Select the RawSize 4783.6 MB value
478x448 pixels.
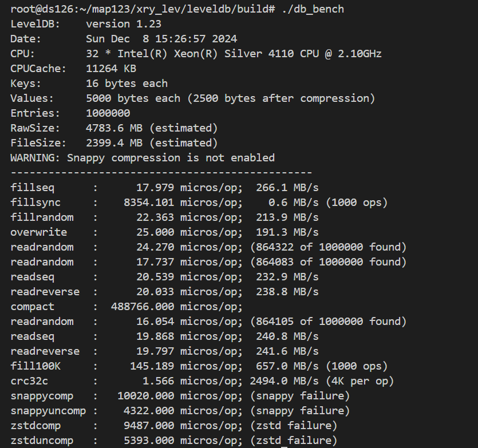[114, 128]
